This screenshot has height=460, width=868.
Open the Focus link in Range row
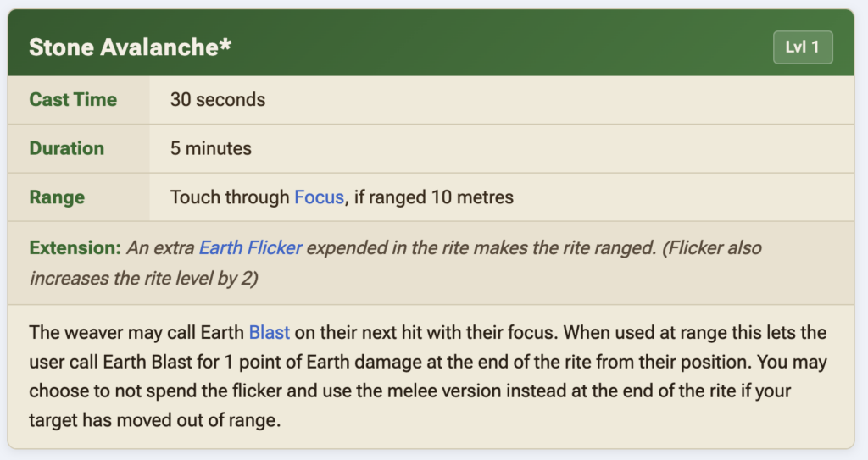pyautogui.click(x=319, y=197)
